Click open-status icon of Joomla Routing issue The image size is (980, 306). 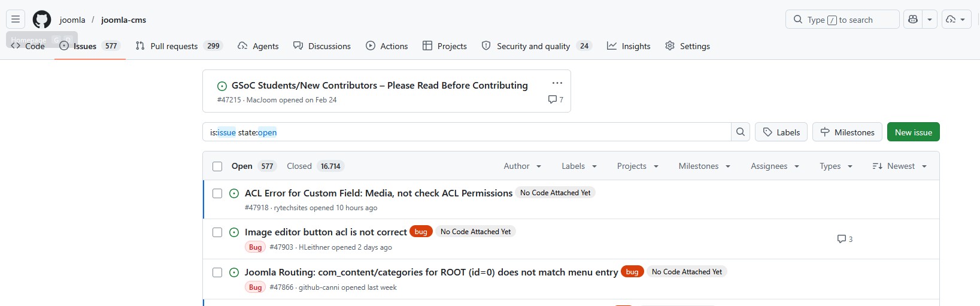(x=234, y=272)
